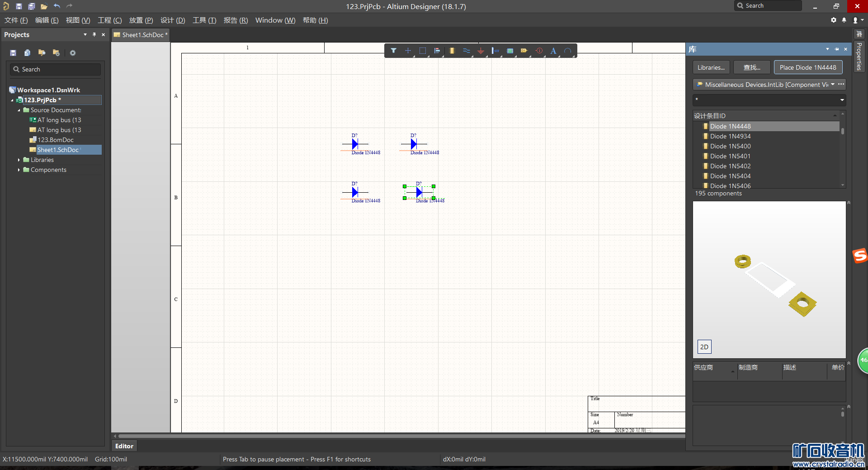Open the Align objects tool
This screenshot has height=470, width=868.
pos(437,51)
